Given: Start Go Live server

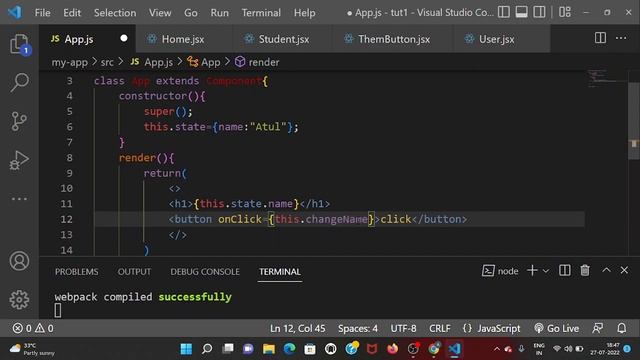Looking at the screenshot, I should (x=556, y=329).
